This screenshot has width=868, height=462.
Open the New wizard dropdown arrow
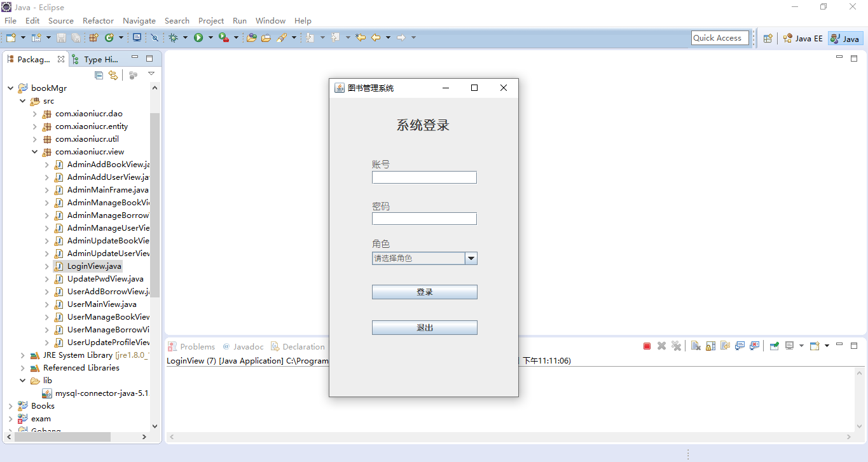click(x=23, y=37)
